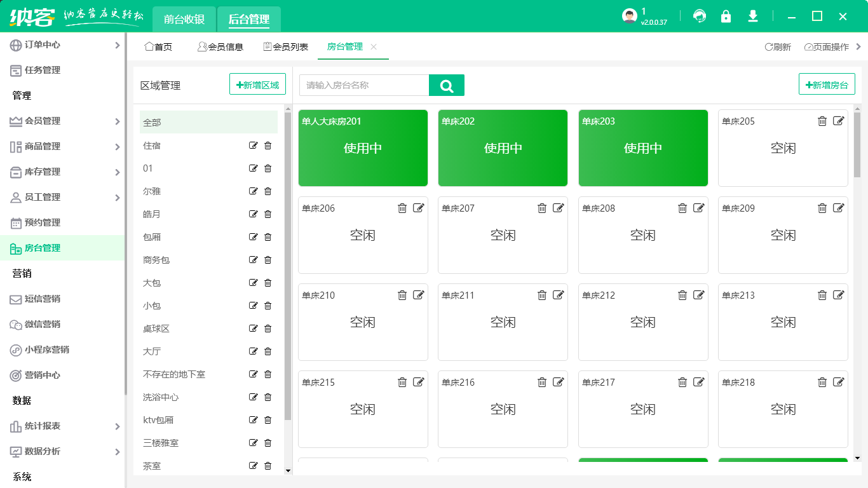Viewport: 868px width, 488px height.
Task: Select the 不存在的地下室 area
Action: click(x=174, y=374)
